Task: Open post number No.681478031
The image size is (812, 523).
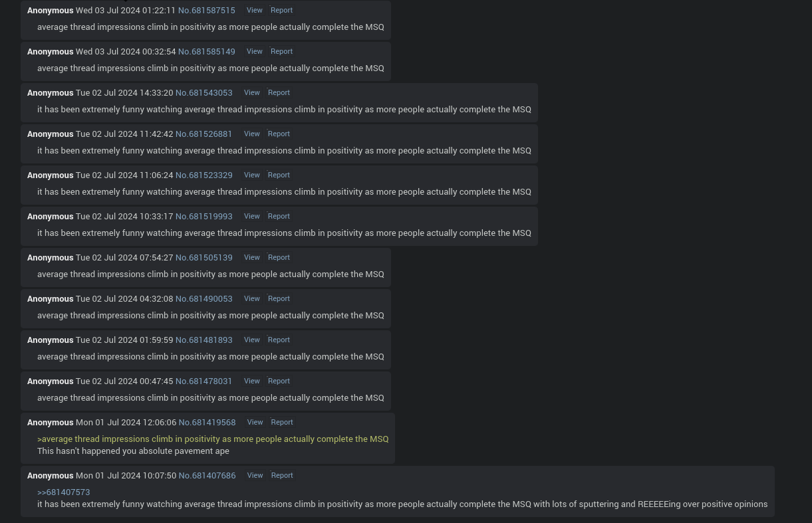Action: (x=203, y=381)
